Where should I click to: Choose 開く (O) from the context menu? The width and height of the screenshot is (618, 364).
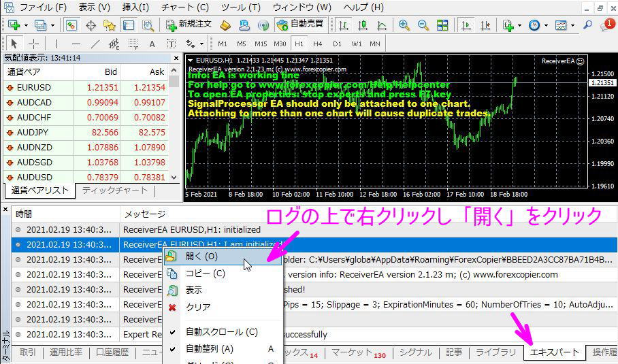coord(201,257)
